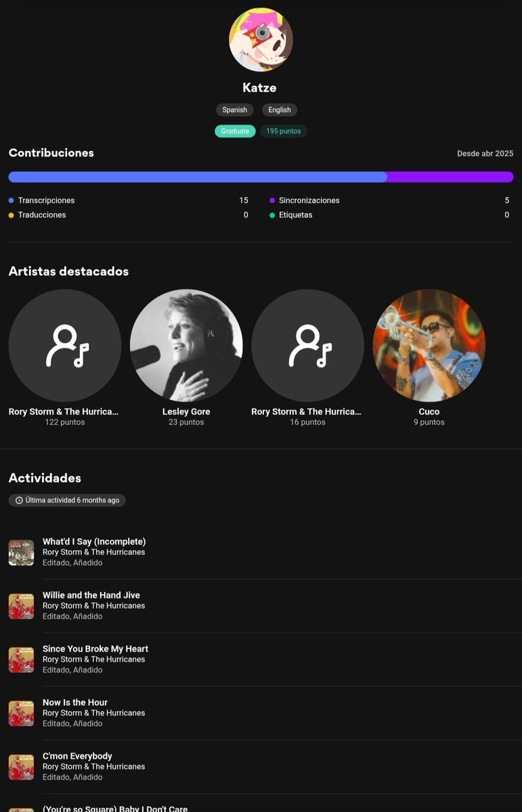This screenshot has width=522, height=812.
Task: Open C'mon Everybody song
Action: 77,756
